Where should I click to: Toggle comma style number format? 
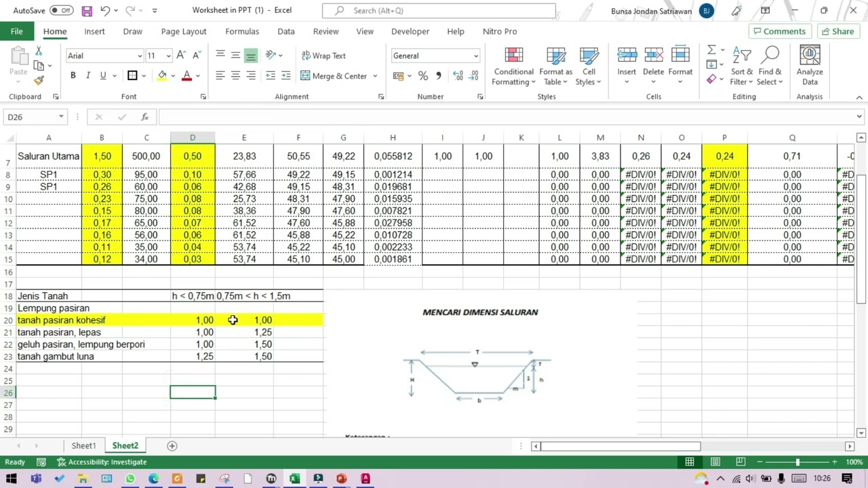coord(439,76)
